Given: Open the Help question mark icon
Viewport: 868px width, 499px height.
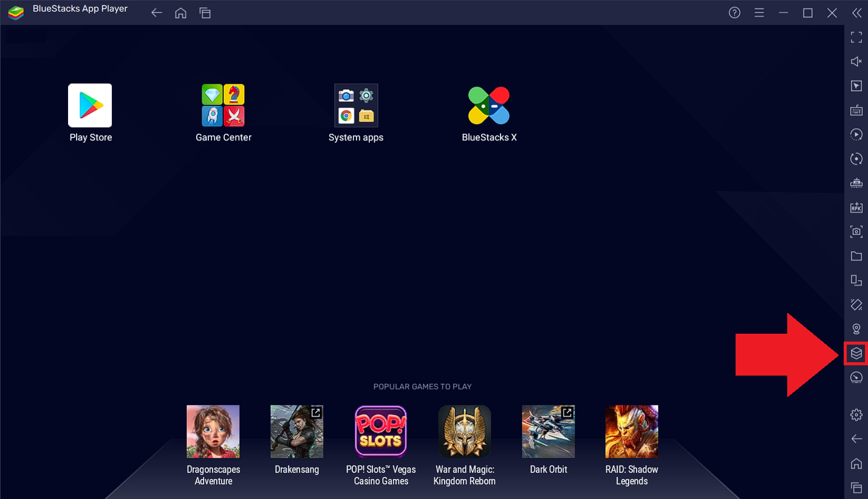Looking at the screenshot, I should point(734,13).
